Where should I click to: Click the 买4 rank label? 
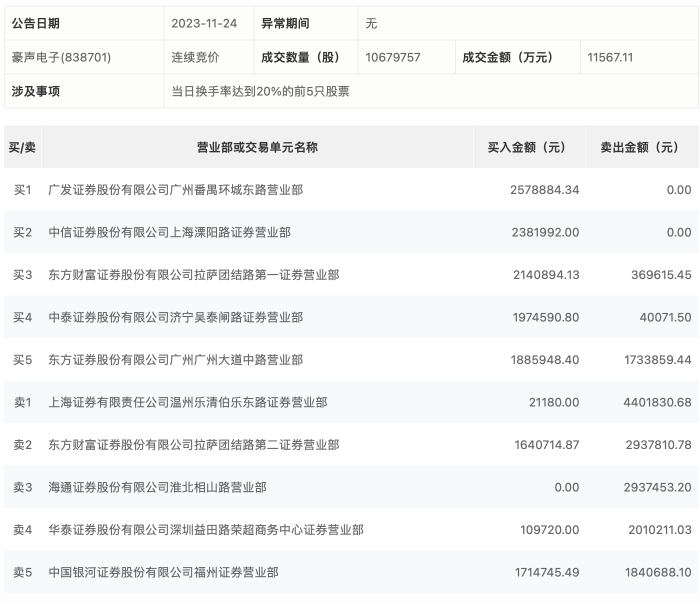pos(22,317)
